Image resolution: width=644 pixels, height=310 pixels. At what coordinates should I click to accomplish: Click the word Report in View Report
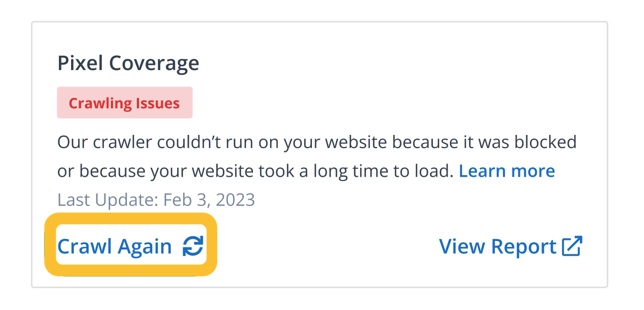point(524,247)
